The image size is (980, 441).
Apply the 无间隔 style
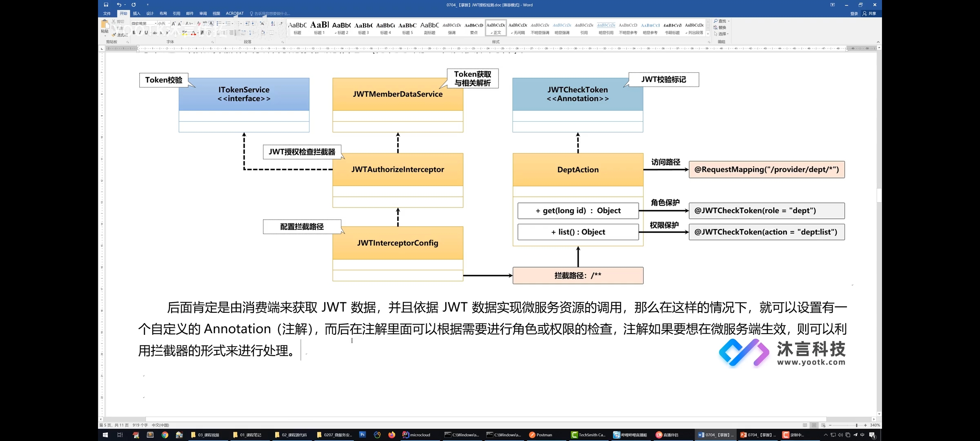pyautogui.click(x=518, y=28)
